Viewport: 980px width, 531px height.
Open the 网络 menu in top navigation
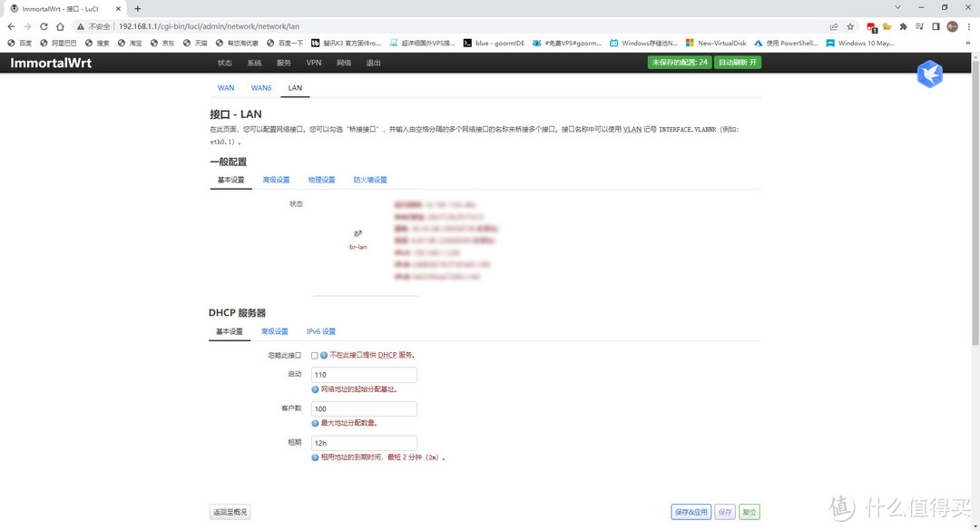coord(344,63)
